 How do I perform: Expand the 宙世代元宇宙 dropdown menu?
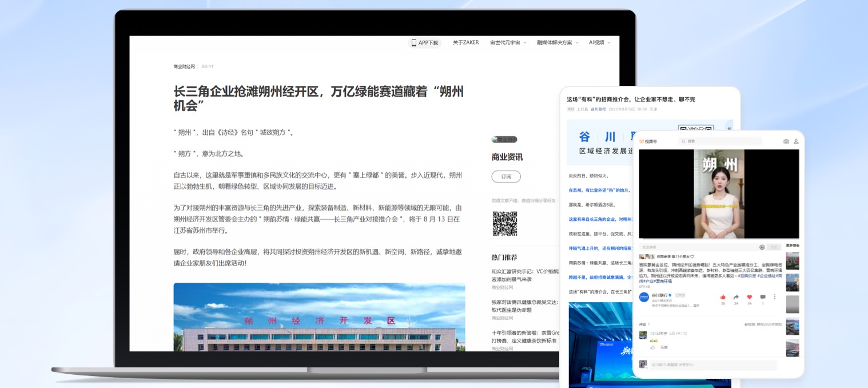coord(507,42)
